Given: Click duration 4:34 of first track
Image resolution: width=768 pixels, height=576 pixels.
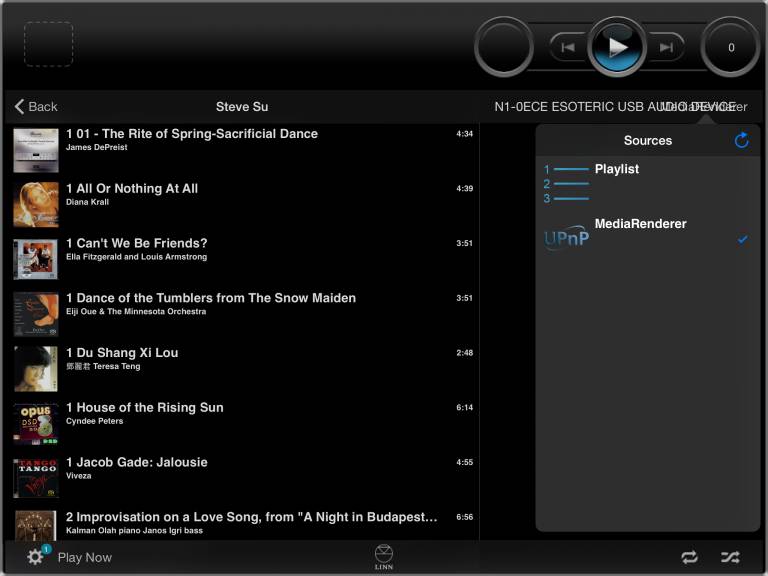Looking at the screenshot, I should pyautogui.click(x=464, y=134).
